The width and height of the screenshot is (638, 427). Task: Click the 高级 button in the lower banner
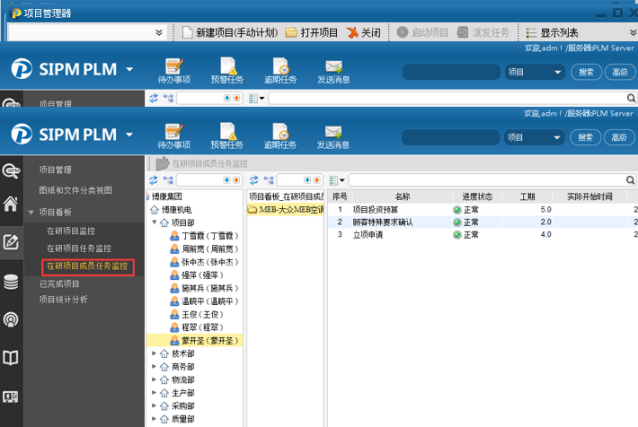click(x=619, y=138)
